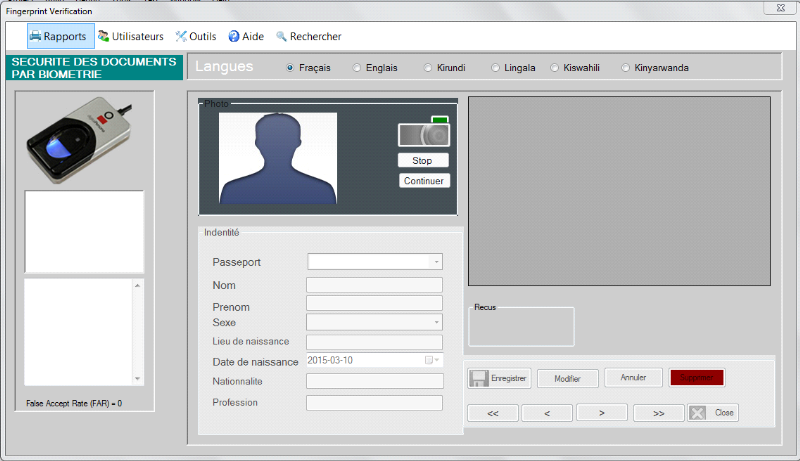Select the Englais language radio button

[356, 68]
